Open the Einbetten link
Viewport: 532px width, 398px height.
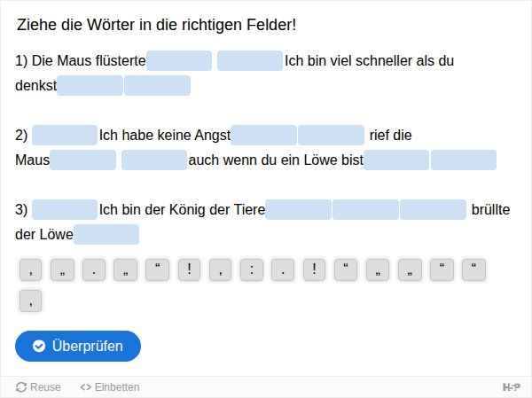[x=110, y=387]
